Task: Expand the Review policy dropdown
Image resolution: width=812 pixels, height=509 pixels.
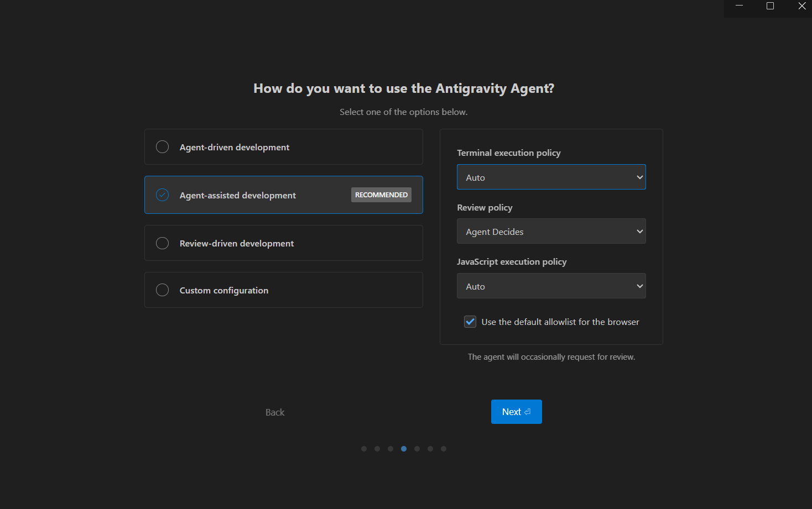Action: (x=551, y=232)
